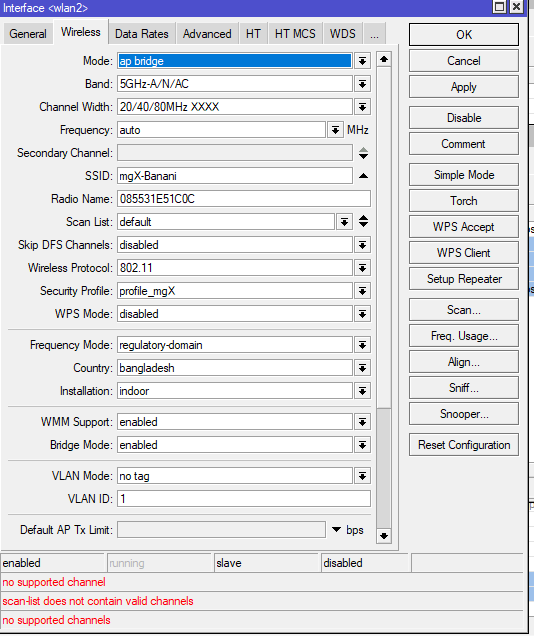Open the Snooper tool
This screenshot has width=534, height=636.
[x=463, y=414]
